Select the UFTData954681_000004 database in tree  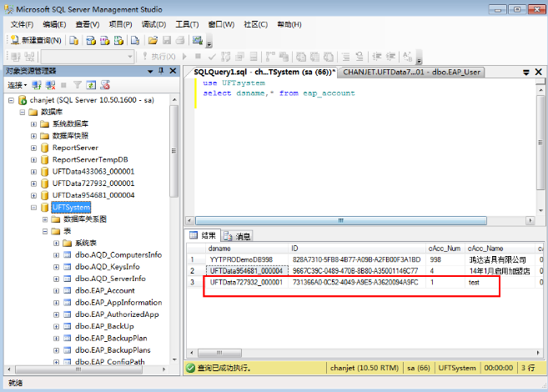click(93, 195)
